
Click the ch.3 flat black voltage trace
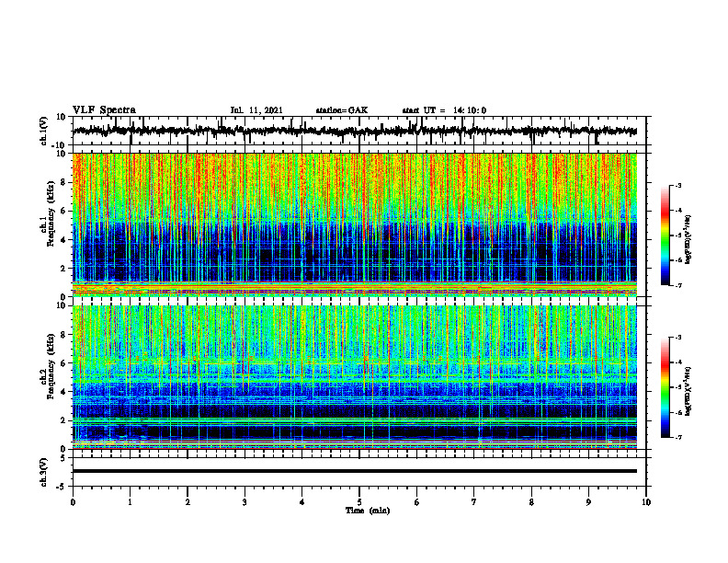point(355,471)
